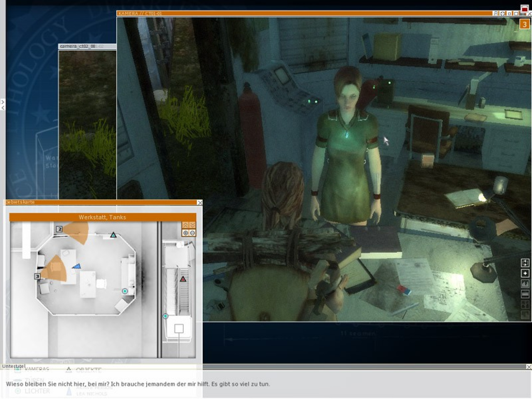Maximize the KAMERA CT01-01 window
The height and width of the screenshot is (399, 532).
coord(516,13)
